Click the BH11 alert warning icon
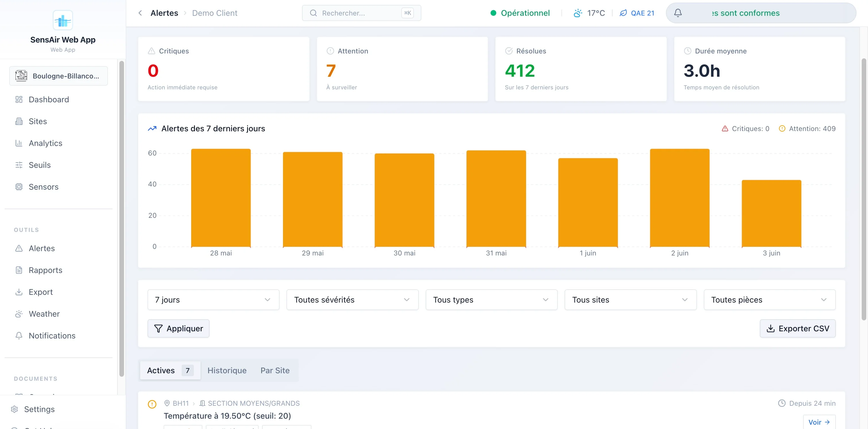The width and height of the screenshot is (868, 429). tap(152, 404)
